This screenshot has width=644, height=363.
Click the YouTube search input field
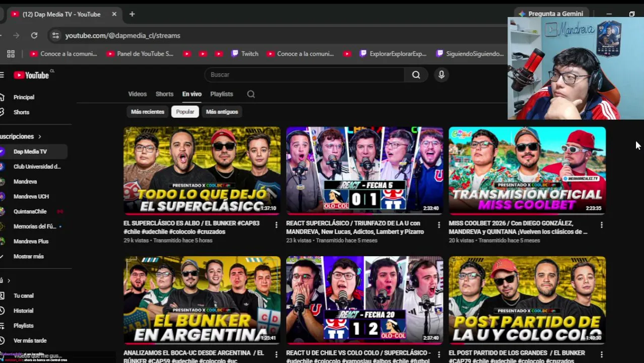304,75
